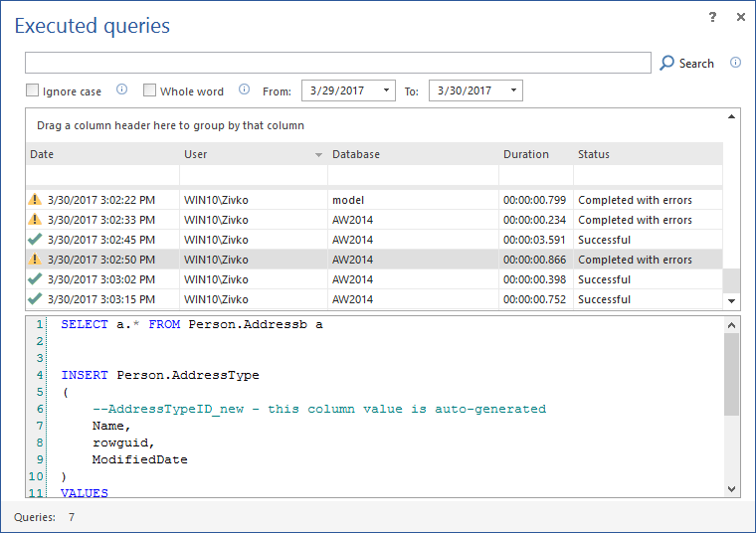Click warning icon on the 3:02:22 PM row
Viewport: 756px width, 533px height.
[35, 199]
